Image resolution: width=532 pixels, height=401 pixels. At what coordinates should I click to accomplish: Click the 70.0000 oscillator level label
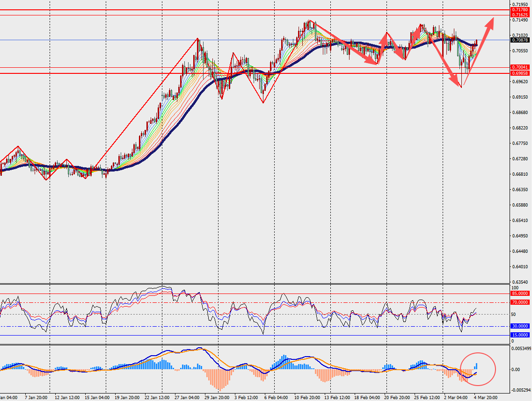tap(520, 303)
